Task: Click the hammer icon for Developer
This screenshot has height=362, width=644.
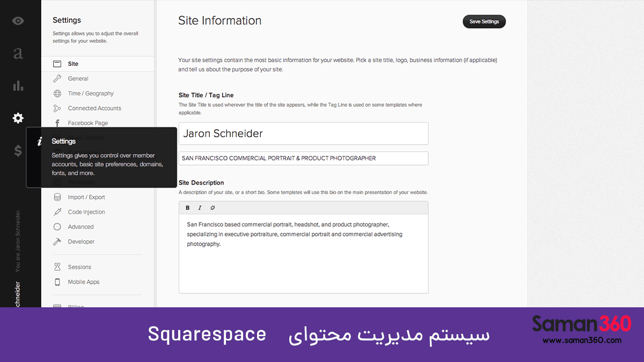Action: [x=57, y=242]
